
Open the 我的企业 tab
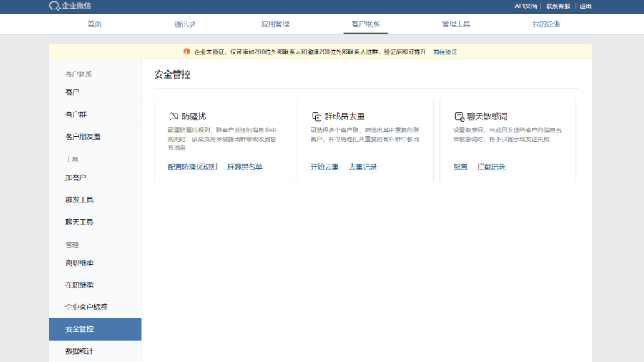tap(546, 24)
